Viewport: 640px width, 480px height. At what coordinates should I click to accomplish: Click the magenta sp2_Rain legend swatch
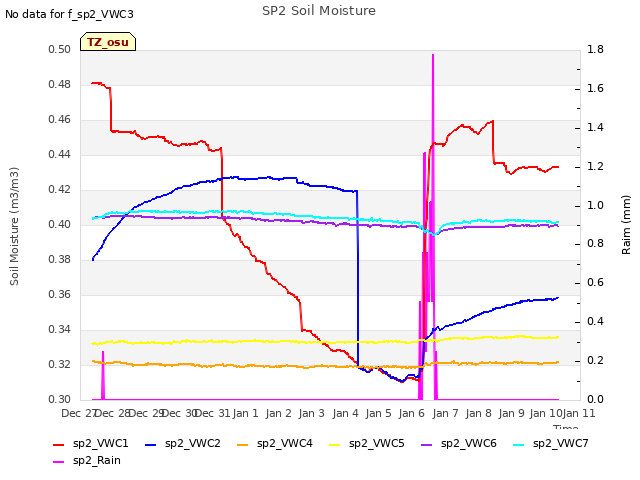pyautogui.click(x=59, y=462)
